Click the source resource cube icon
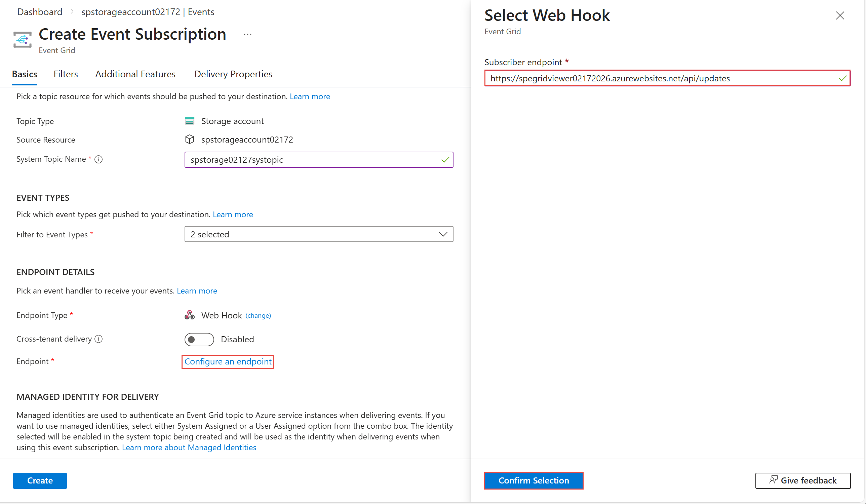 click(189, 139)
